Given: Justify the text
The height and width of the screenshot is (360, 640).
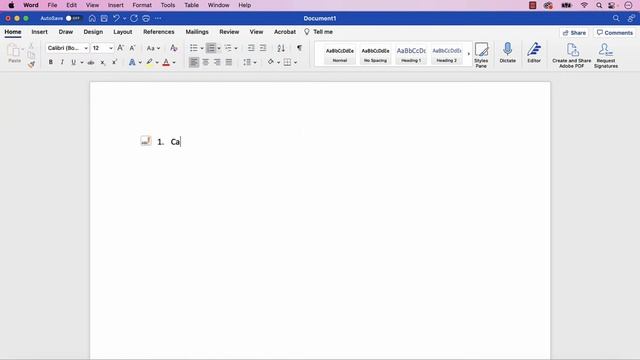Looking at the screenshot, I should pyautogui.click(x=229, y=62).
